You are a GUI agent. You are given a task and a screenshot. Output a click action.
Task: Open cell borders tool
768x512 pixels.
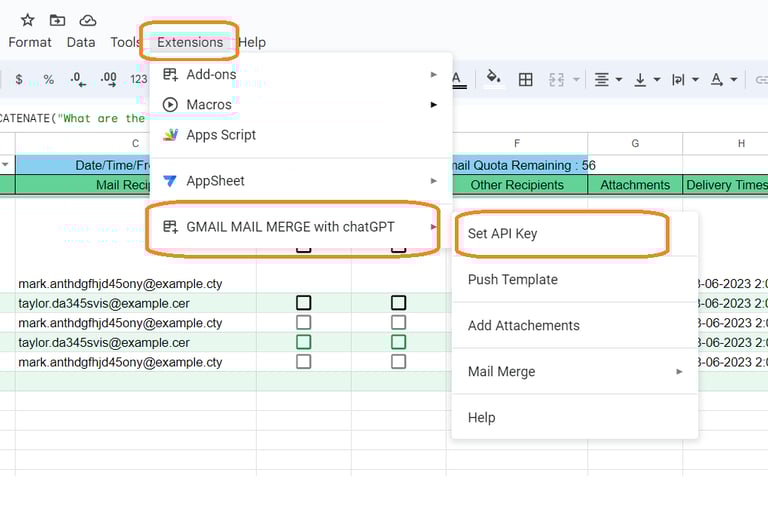point(526,79)
